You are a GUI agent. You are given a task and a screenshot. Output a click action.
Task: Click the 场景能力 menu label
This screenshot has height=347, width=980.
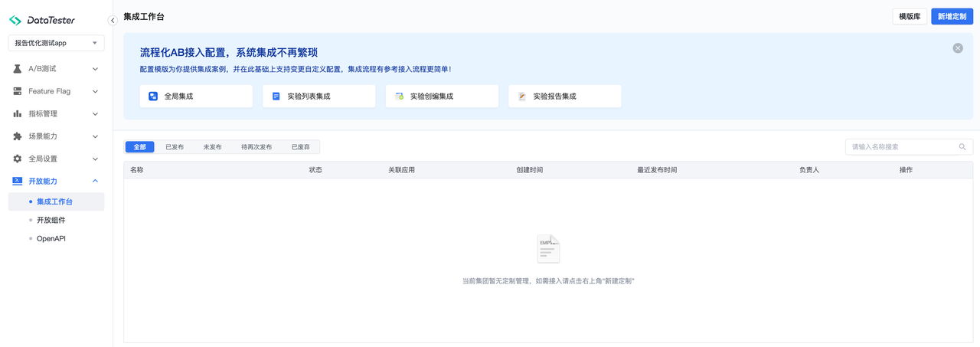[x=43, y=136]
